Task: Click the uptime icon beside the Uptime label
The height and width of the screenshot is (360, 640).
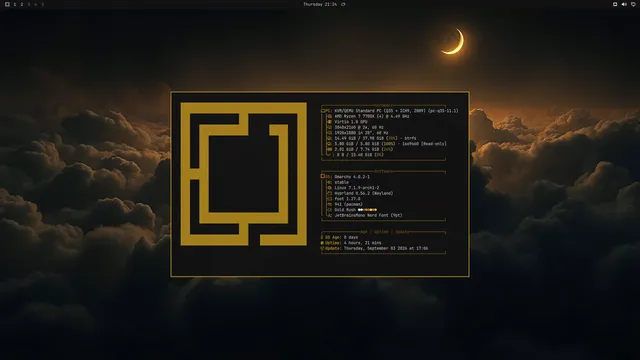Action: coord(322,243)
